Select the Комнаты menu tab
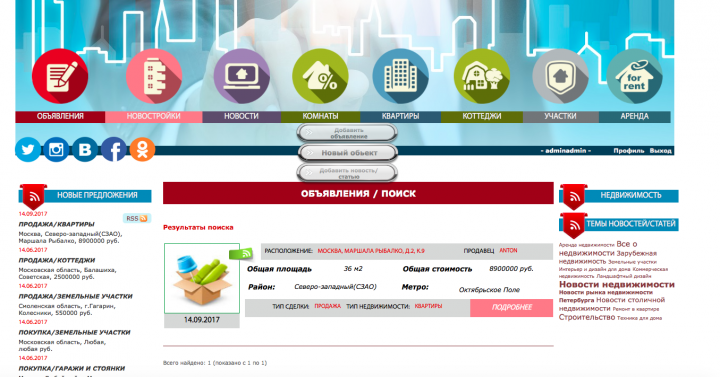This screenshot has height=377, width=720. tap(321, 117)
